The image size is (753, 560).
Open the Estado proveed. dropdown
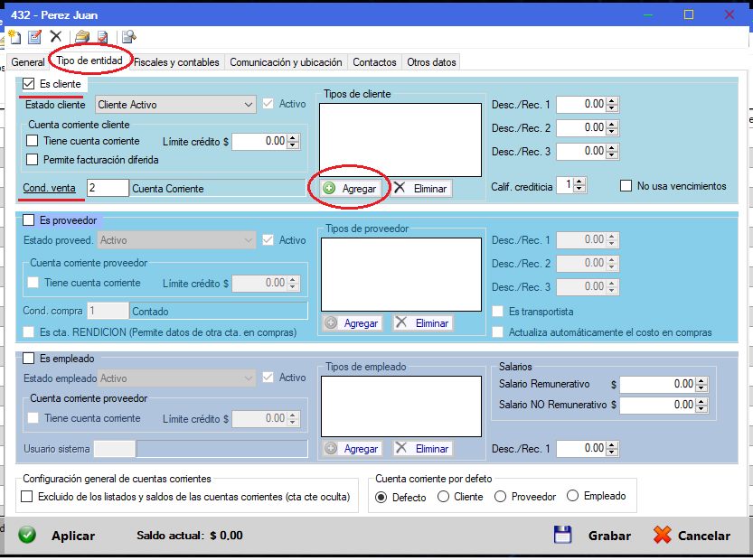tap(175, 240)
